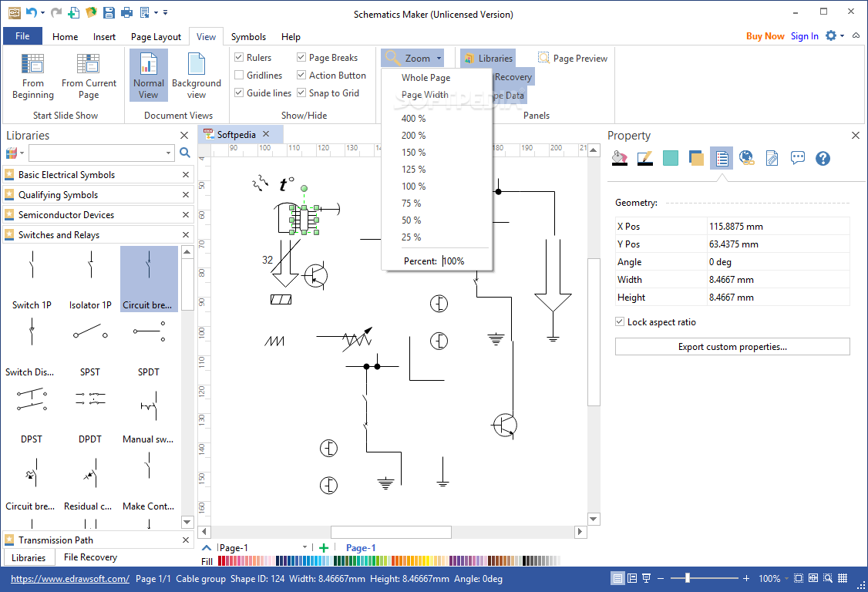Toggle the Guide lines checkbox
868x592 pixels.
click(x=239, y=92)
